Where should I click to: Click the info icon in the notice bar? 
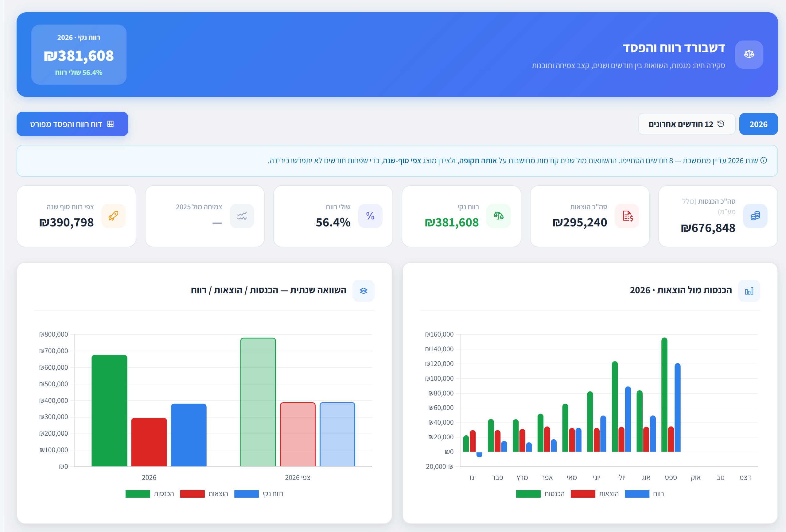tap(763, 160)
